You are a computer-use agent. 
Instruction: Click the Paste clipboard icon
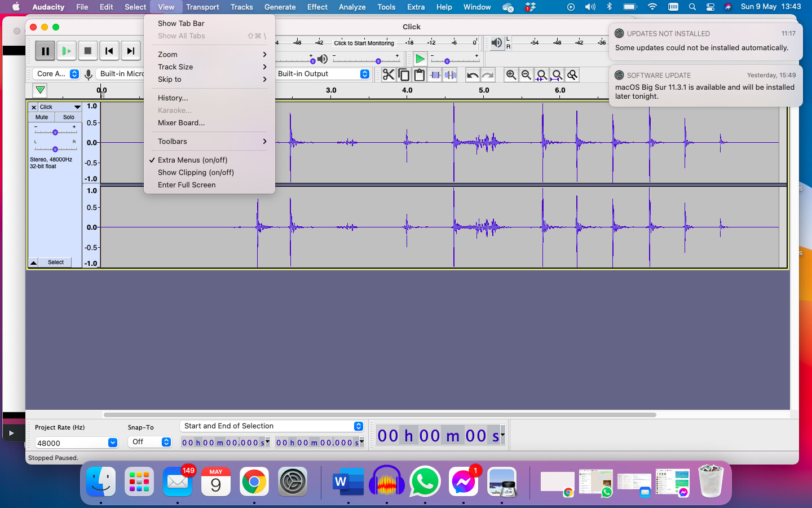tap(419, 75)
